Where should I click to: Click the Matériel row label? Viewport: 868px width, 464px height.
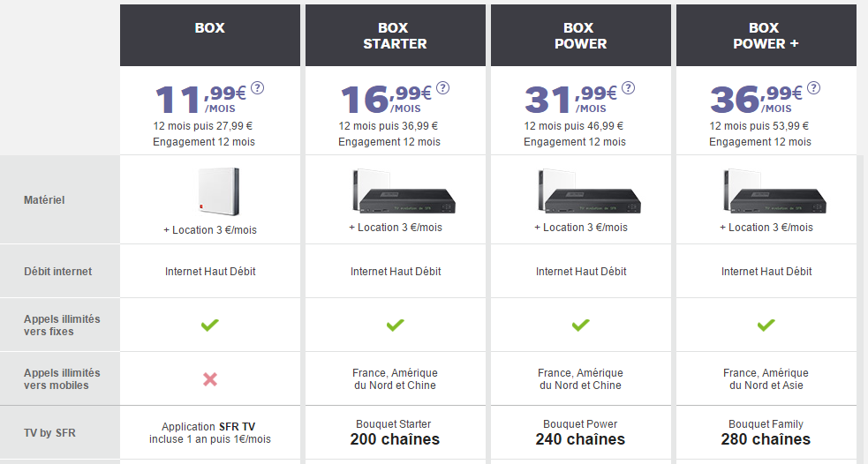tap(44, 200)
